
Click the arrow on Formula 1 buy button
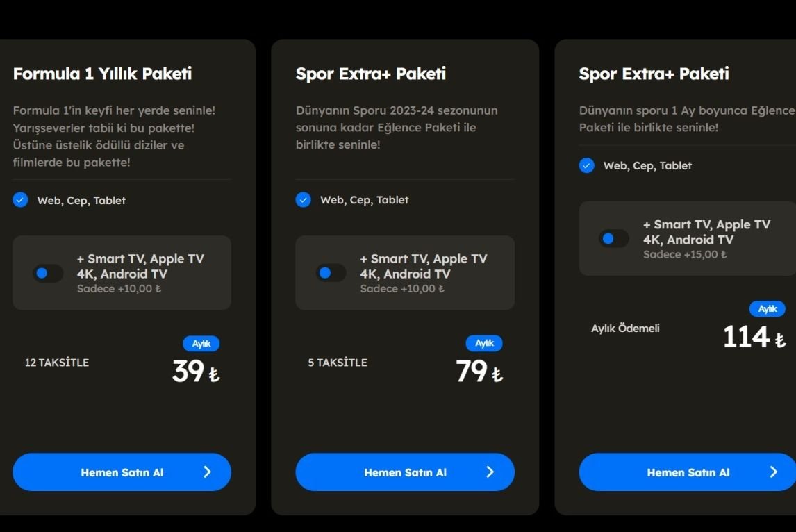(x=207, y=472)
